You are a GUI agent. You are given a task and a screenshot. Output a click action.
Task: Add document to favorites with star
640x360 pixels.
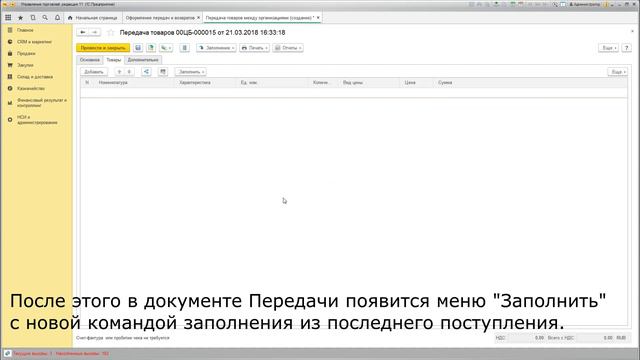(111, 32)
